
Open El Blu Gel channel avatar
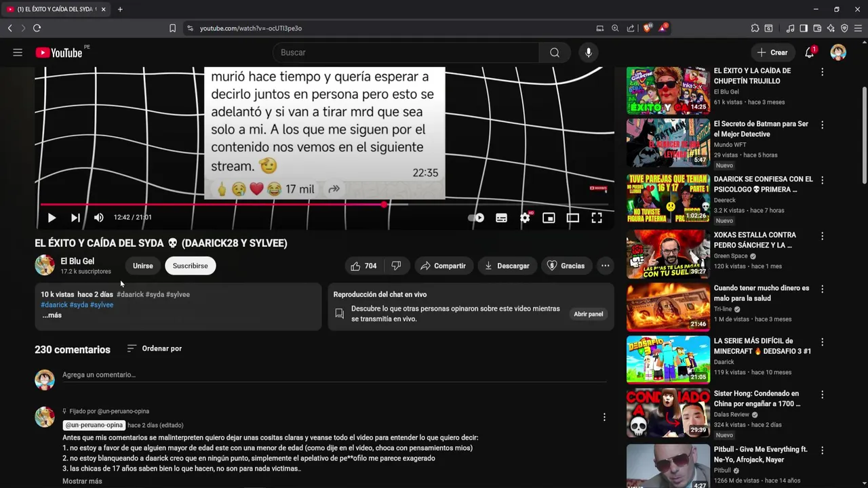tap(45, 266)
